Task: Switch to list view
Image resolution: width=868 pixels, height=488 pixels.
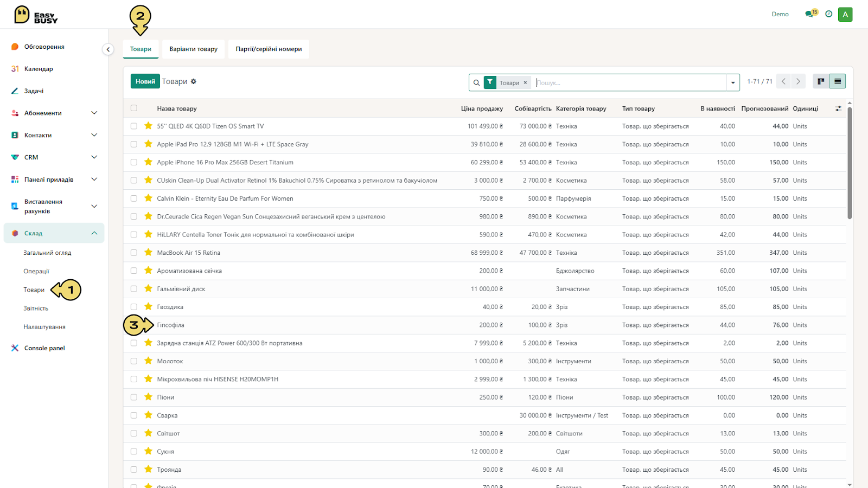Action: coord(838,81)
